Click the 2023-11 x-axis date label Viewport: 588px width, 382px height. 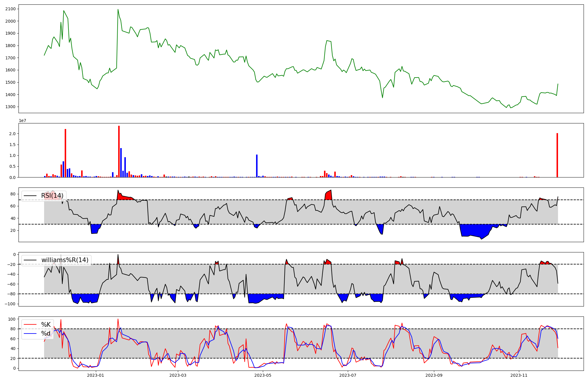519,375
